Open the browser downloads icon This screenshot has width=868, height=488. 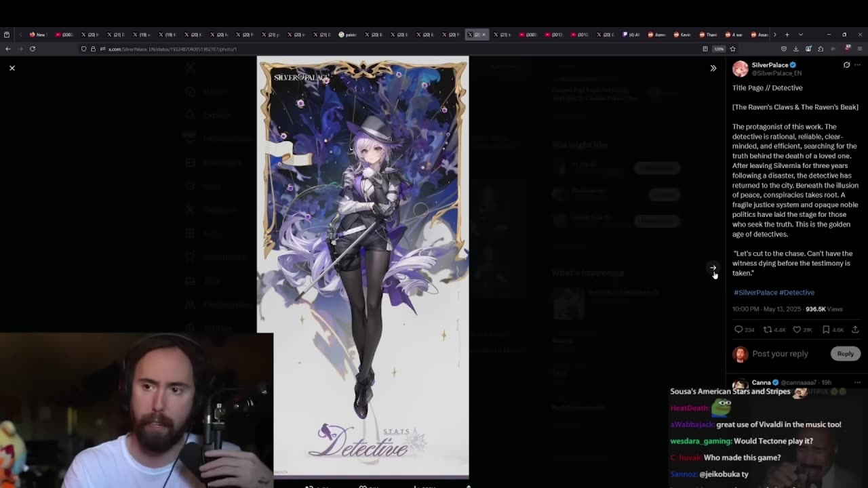coord(796,49)
